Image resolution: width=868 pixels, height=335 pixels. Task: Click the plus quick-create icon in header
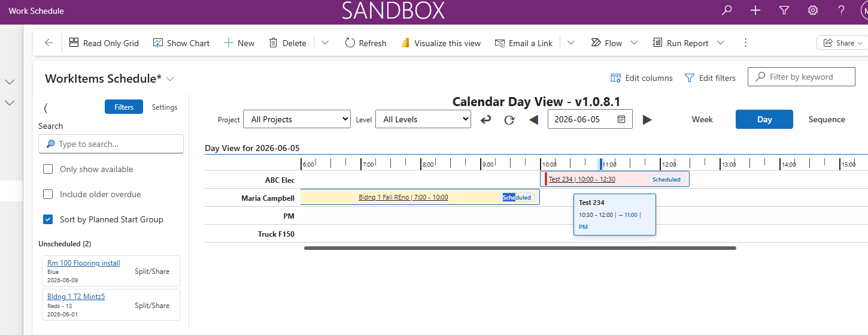pyautogui.click(x=755, y=10)
